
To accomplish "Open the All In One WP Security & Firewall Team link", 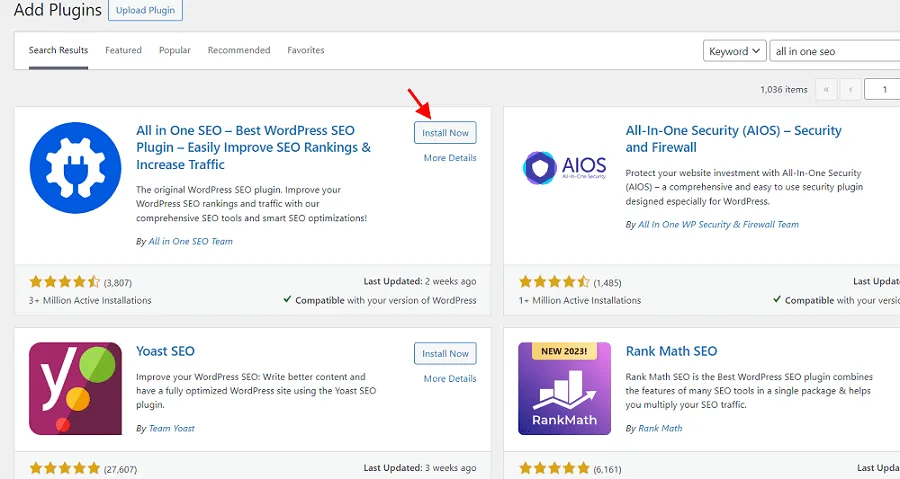I will tap(719, 224).
